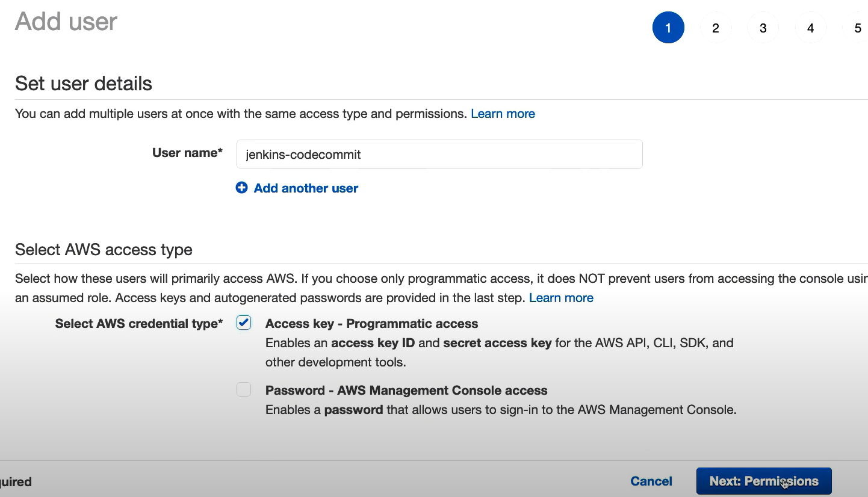Select step 3 in the progress indicator
This screenshot has width=868, height=497.
click(763, 28)
